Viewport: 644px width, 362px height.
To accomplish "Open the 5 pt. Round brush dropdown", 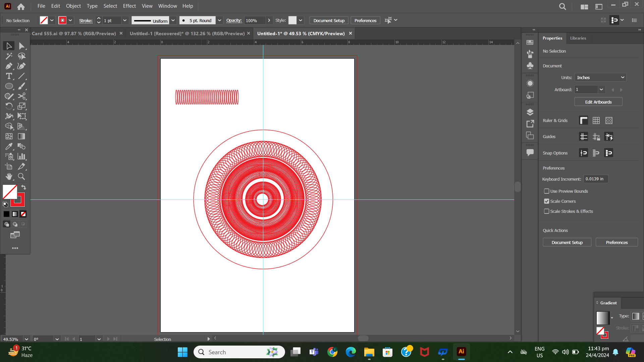I will (219, 20).
